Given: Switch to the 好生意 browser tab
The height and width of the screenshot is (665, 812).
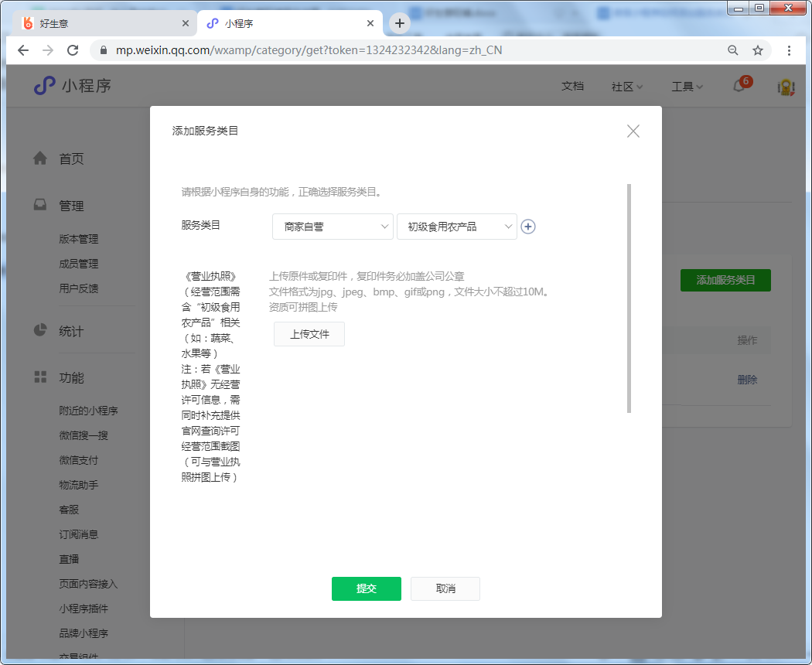Looking at the screenshot, I should pyautogui.click(x=104, y=23).
